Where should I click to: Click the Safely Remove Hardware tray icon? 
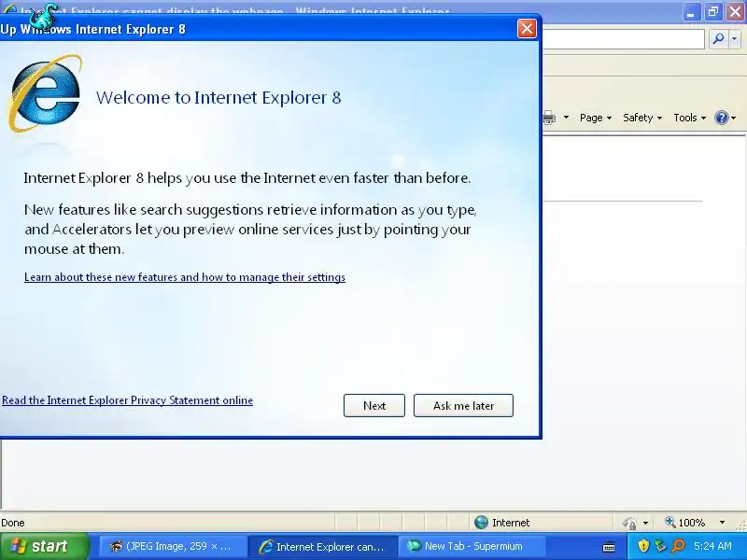coord(660,546)
